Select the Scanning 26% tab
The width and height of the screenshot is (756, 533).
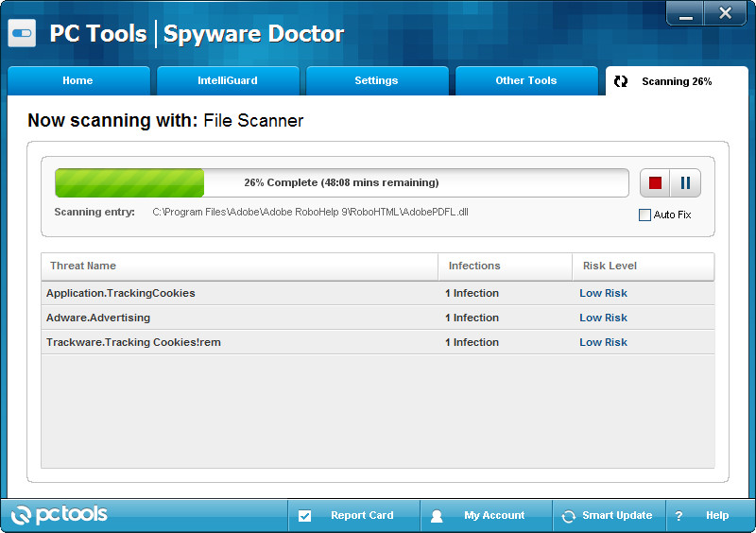(677, 81)
